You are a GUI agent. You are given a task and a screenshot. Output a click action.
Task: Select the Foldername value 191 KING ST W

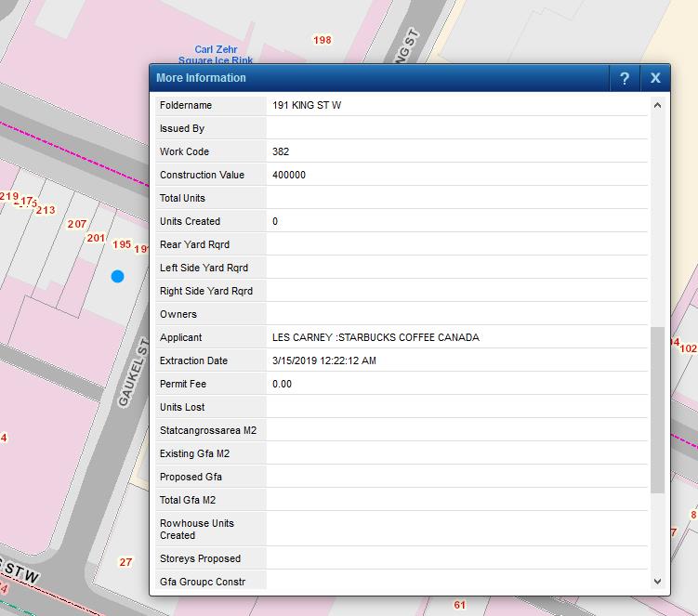point(307,105)
